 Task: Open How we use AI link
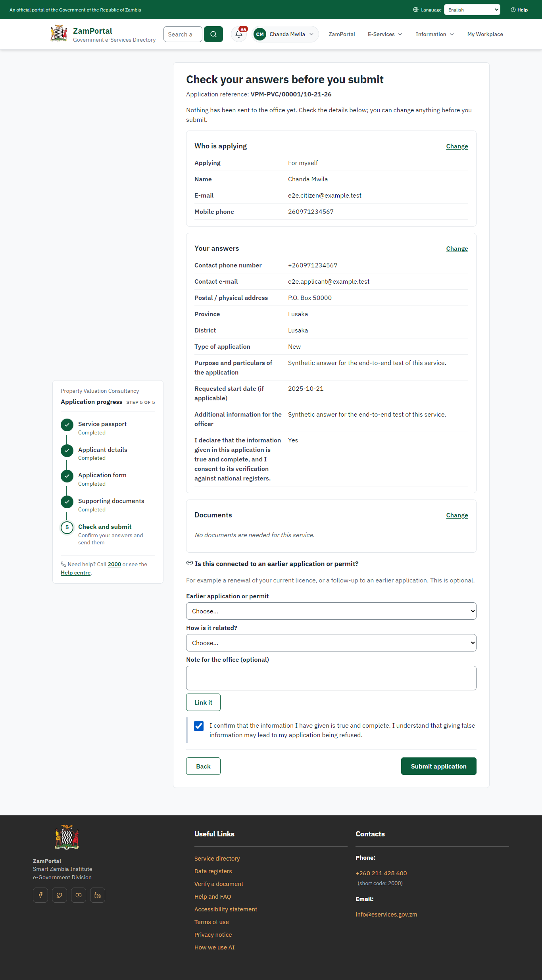[214, 947]
